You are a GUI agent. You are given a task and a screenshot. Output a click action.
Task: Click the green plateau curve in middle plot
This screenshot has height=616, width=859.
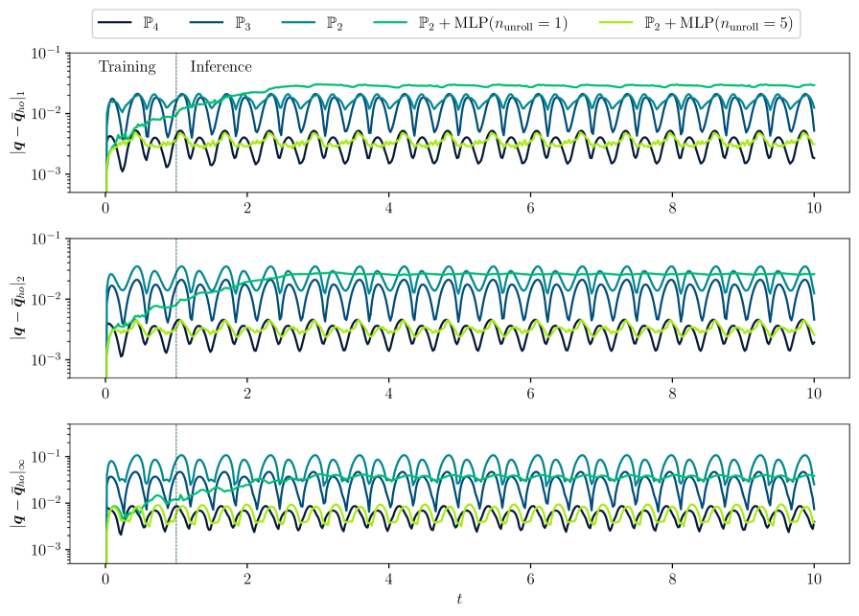click(479, 274)
